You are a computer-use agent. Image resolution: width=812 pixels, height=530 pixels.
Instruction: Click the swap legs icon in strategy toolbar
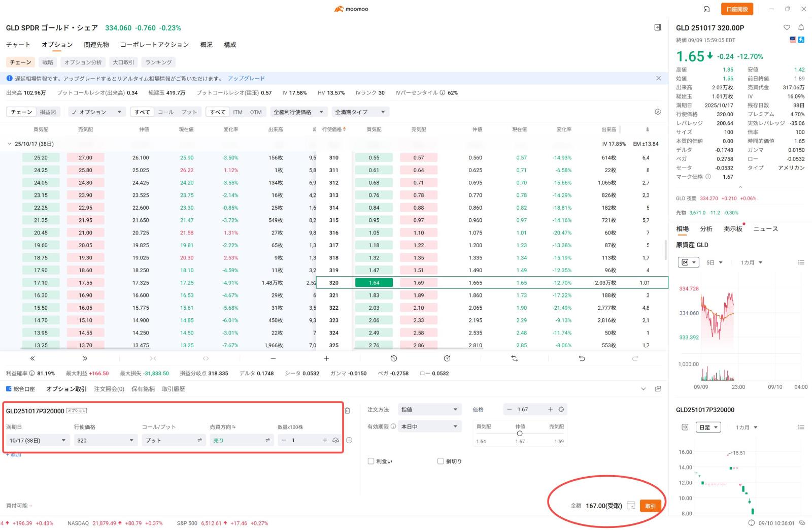tap(514, 358)
